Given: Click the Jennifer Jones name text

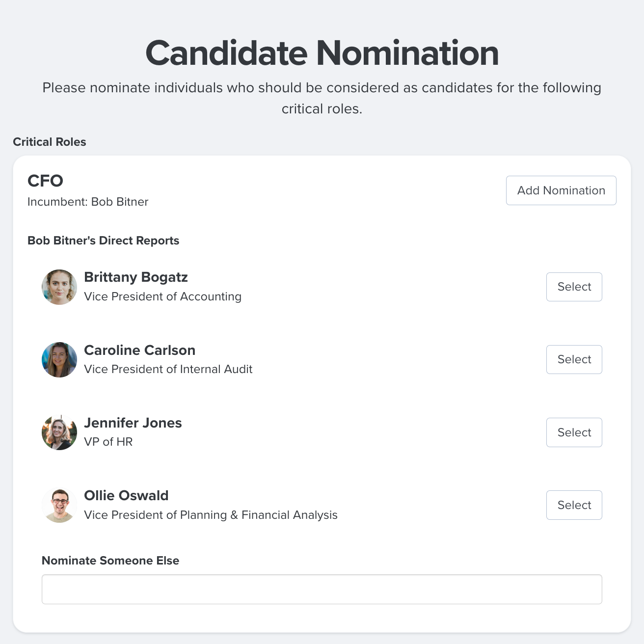Looking at the screenshot, I should tap(133, 423).
